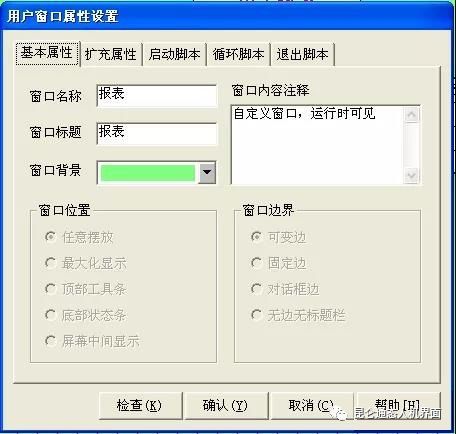Click the 窗口名称 text field
Image resolution: width=456 pixels, height=434 pixels.
coord(156,95)
